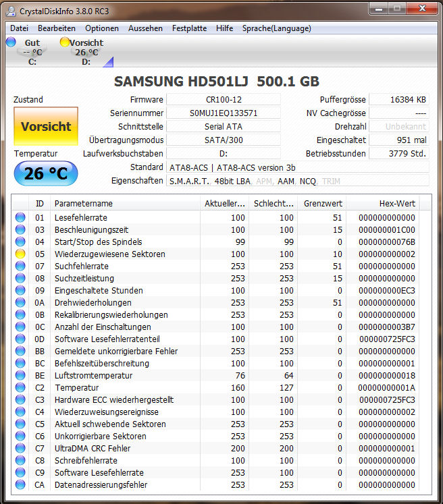Click blue status icon of Gemeldete unkorrigierbare Fehler
This screenshot has height=504, width=443.
pyautogui.click(x=20, y=351)
